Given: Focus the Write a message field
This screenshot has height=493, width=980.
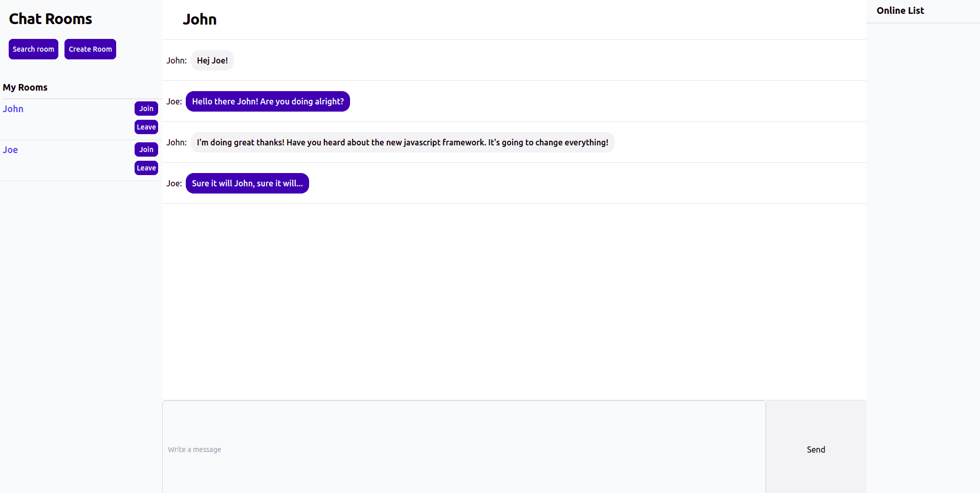Looking at the screenshot, I should coord(464,447).
